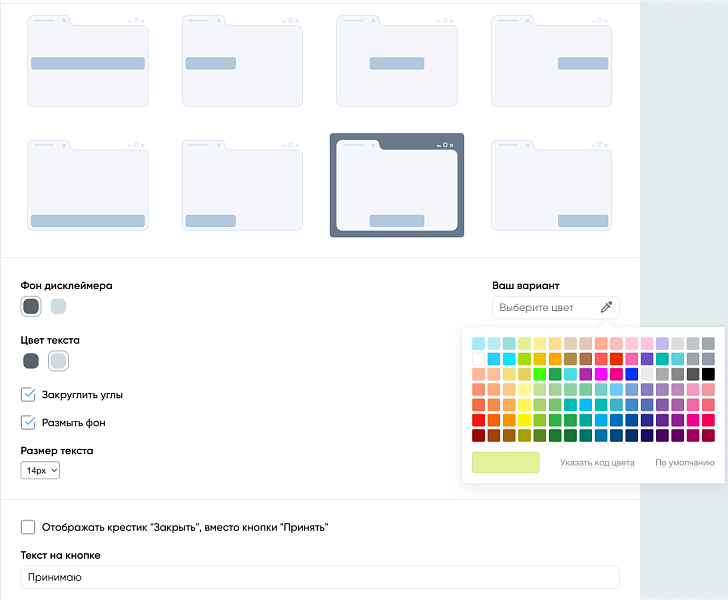Select the bottom-right small banner layout

(551, 186)
